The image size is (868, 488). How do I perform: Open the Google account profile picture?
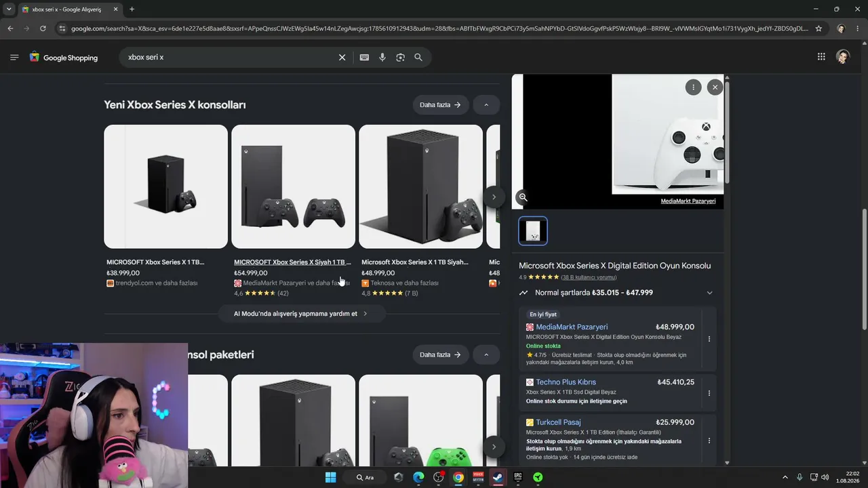coord(843,57)
